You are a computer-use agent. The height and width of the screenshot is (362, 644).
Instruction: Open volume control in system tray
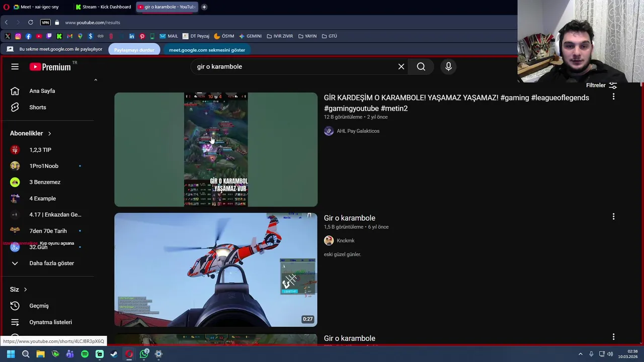[x=610, y=354]
